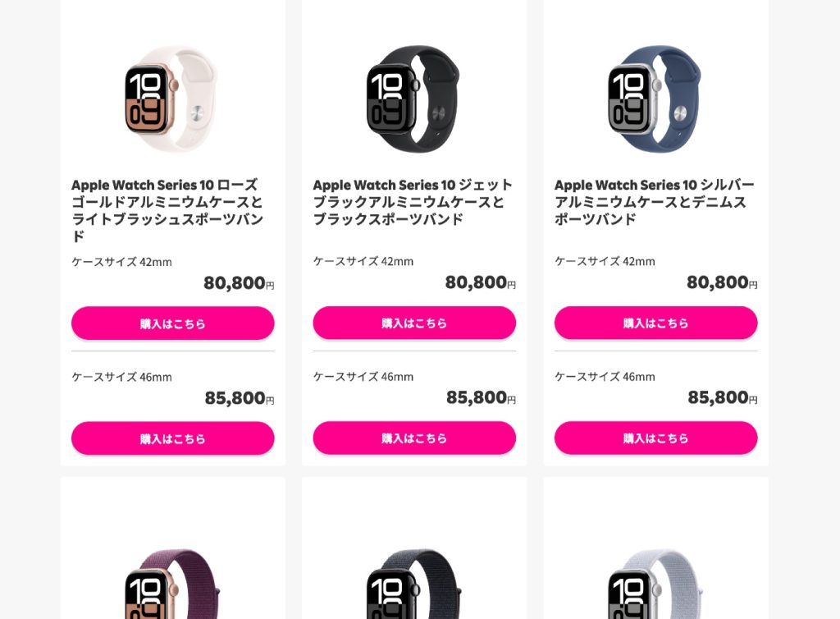
Task: Select the jet black sport band product title
Action: tap(413, 202)
